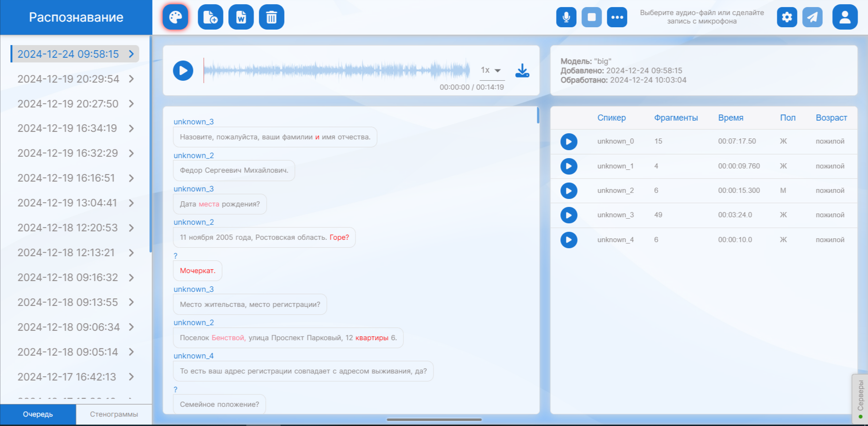868x426 pixels.
Task: Click the paper plane send icon
Action: 812,17
